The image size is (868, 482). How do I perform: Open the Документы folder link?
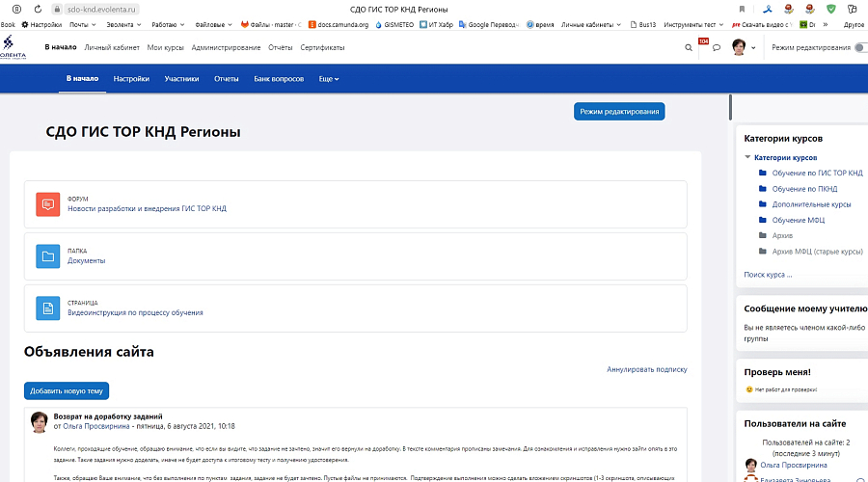coord(87,260)
